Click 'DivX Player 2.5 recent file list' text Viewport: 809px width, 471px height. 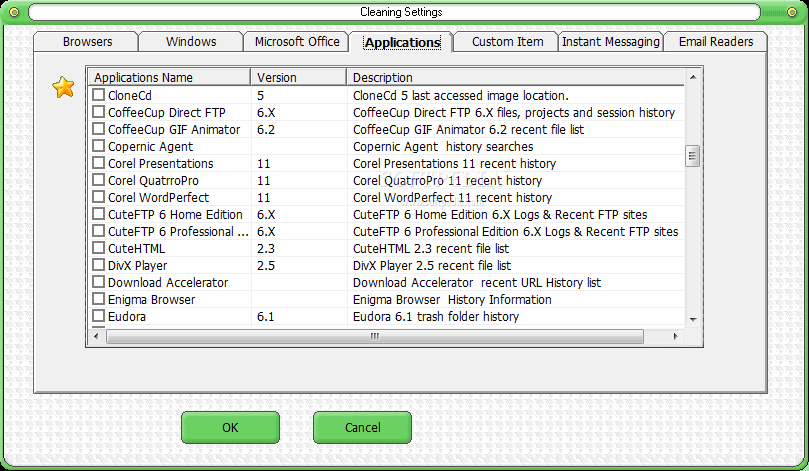click(432, 266)
